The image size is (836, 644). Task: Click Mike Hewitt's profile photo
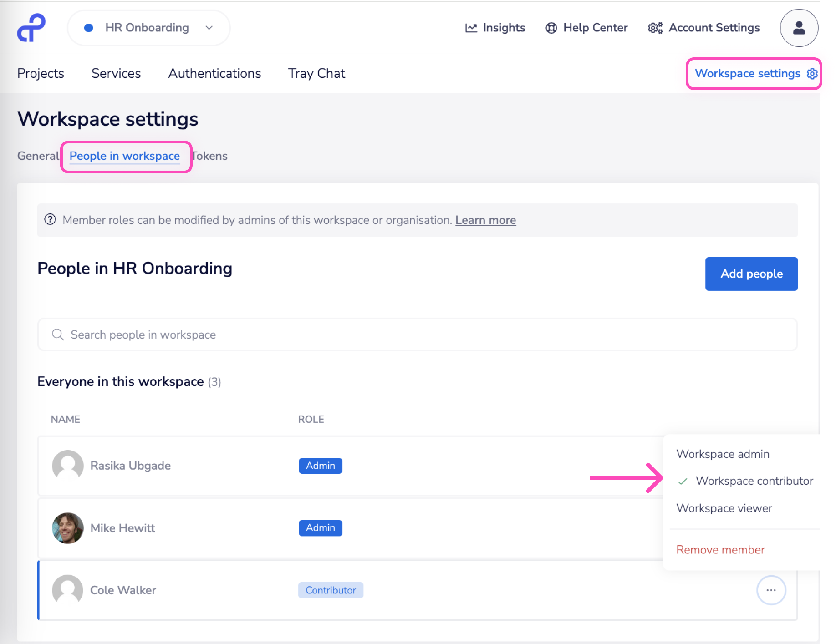coord(68,528)
